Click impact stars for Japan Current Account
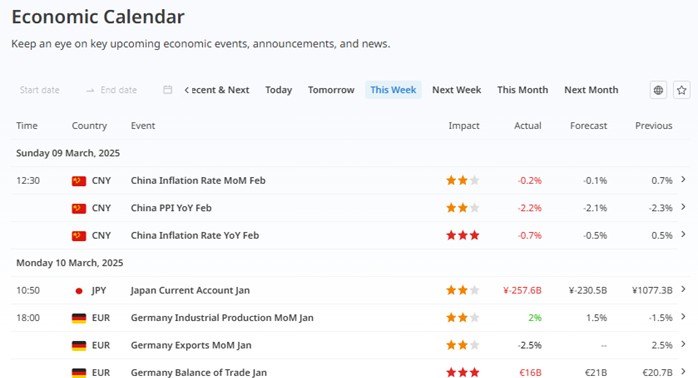Viewport: 698px width, 378px height. pyautogui.click(x=463, y=290)
